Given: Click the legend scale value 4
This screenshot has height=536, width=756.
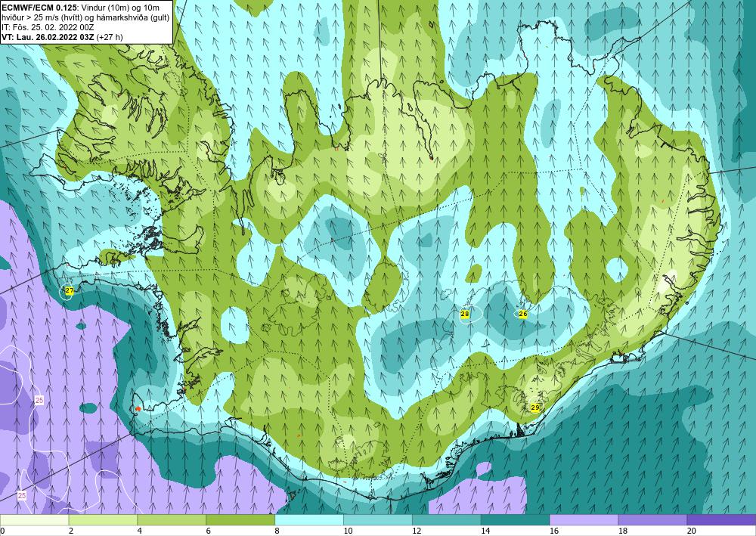Looking at the screenshot, I should [140, 531].
